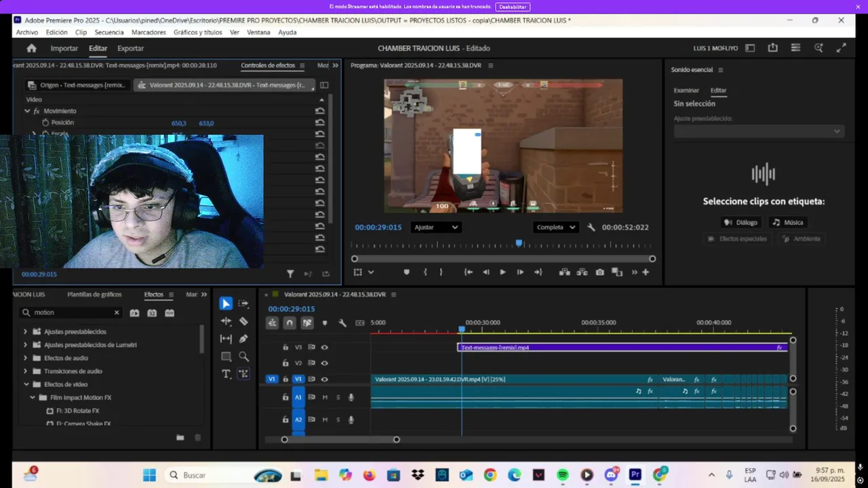The width and height of the screenshot is (868, 488).
Task: Toggle linked selection in timeline
Action: point(307,323)
